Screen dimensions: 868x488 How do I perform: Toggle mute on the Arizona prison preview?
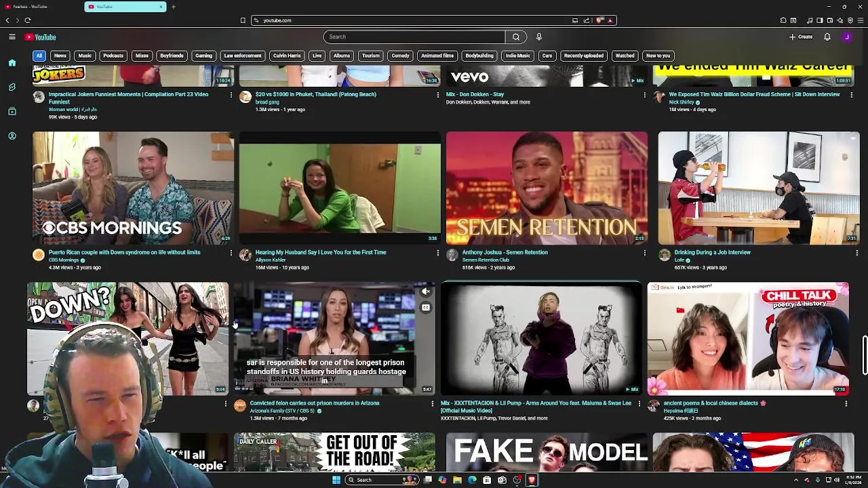coord(426,291)
